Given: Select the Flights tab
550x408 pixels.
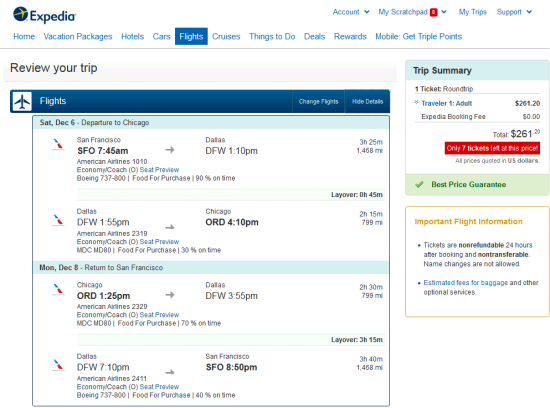Looking at the screenshot, I should tap(191, 36).
